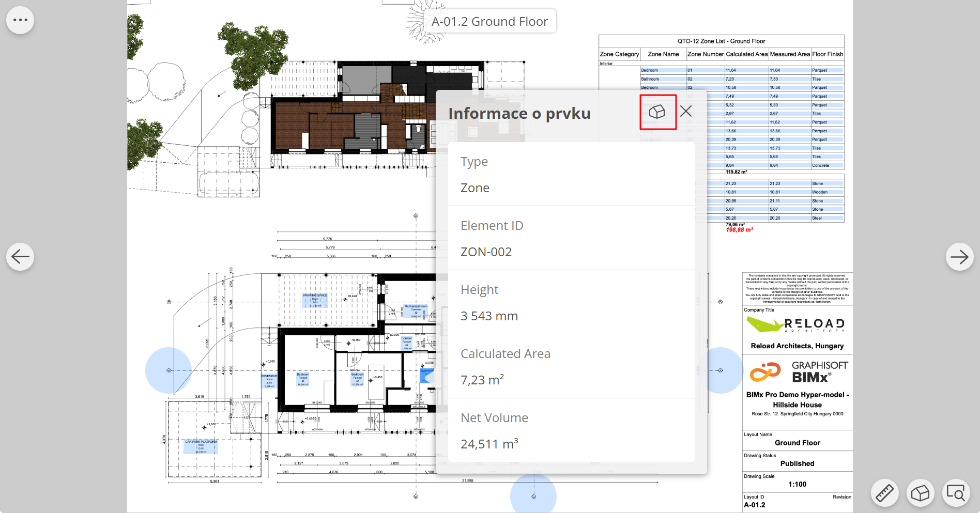Click the A-01.2 Layout ID in the title block
980x513 pixels.
pos(755,505)
